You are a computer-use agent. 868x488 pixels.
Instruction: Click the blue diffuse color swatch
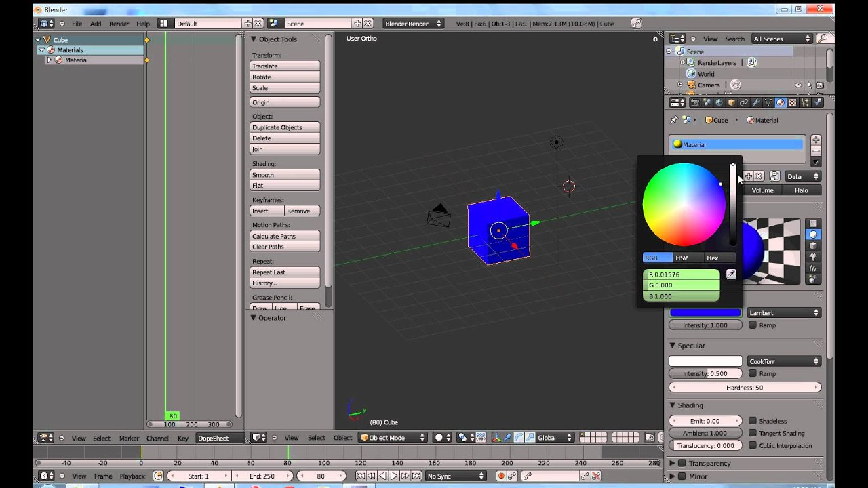[x=705, y=312]
